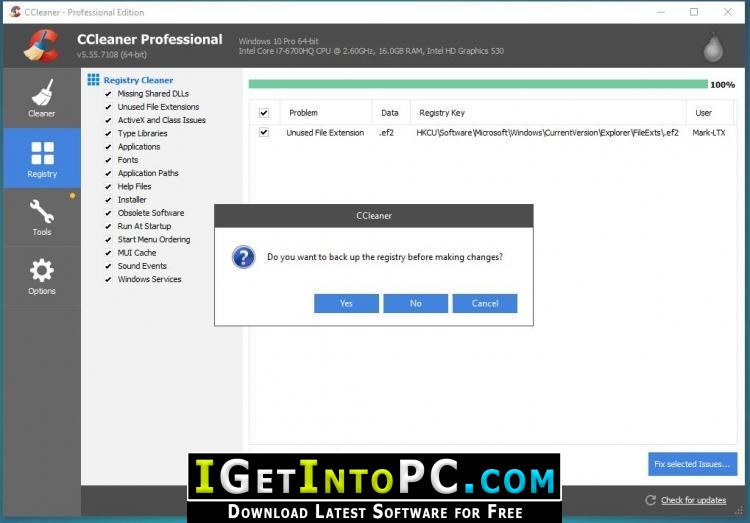Toggle the Windows Services item

click(108, 279)
